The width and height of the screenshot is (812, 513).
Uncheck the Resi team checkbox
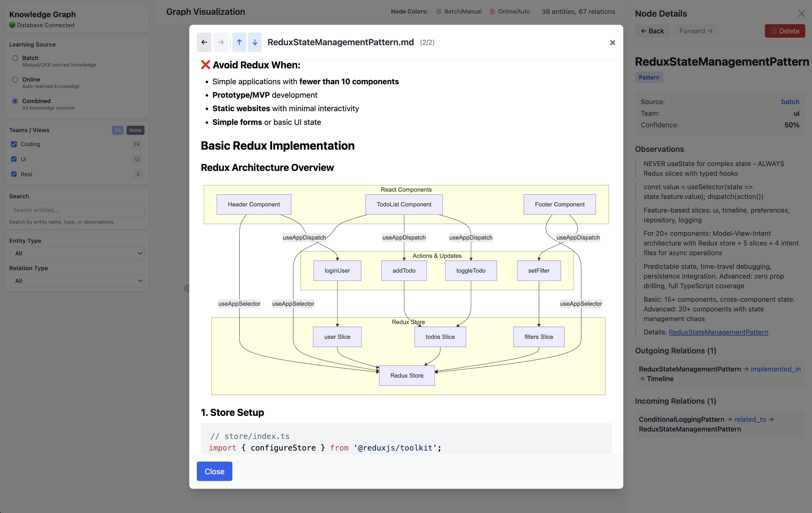click(x=14, y=174)
